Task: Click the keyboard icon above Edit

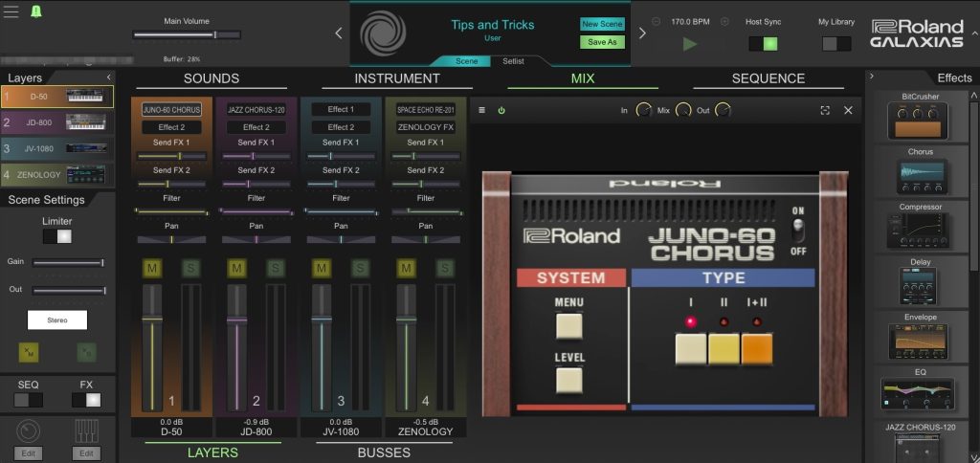Action: coord(86,430)
